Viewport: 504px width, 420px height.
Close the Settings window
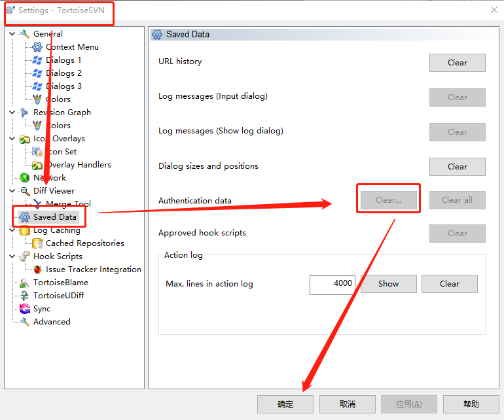pyautogui.click(x=494, y=10)
